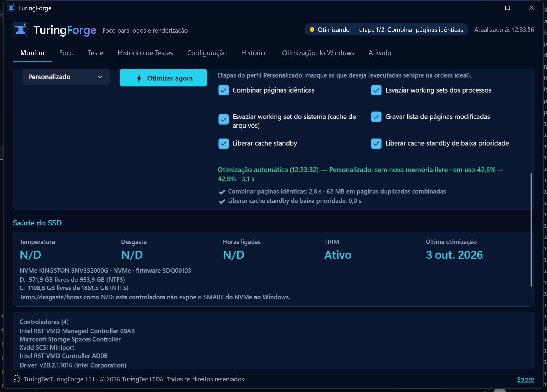Click checkmark icon beside Combinar páginas idênticas result
The width and height of the screenshot is (547, 392).
pos(222,192)
